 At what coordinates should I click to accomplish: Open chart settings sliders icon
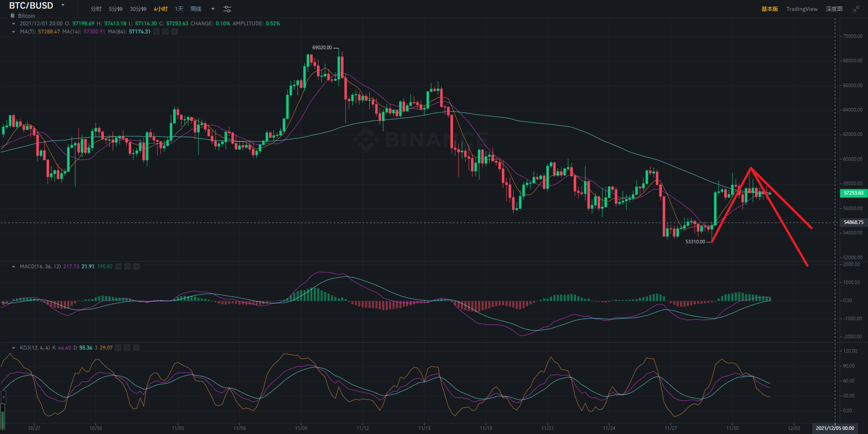point(227,9)
